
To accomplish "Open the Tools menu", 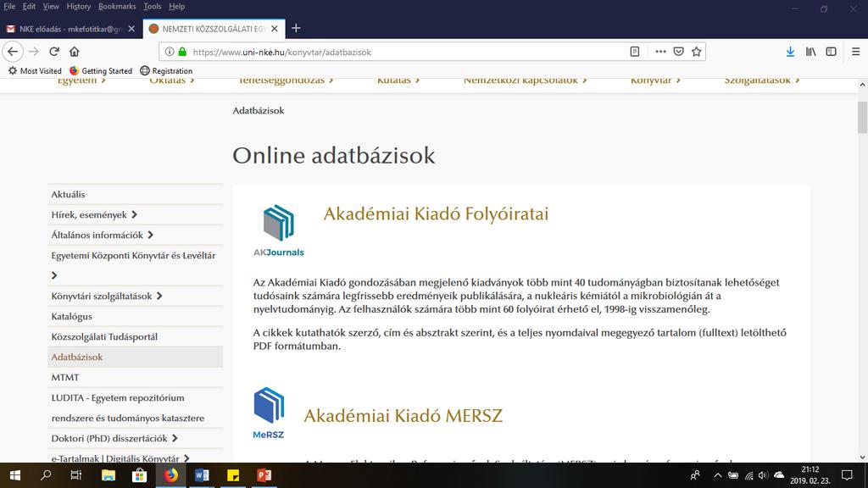I will tap(153, 6).
